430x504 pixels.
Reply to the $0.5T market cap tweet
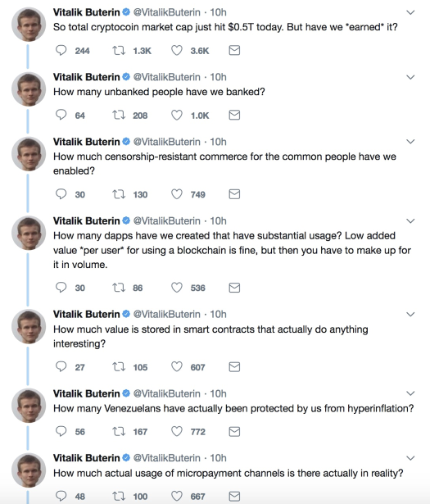61,51
